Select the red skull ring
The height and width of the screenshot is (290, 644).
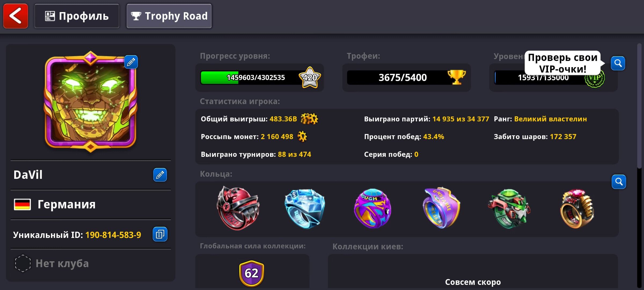tap(237, 208)
